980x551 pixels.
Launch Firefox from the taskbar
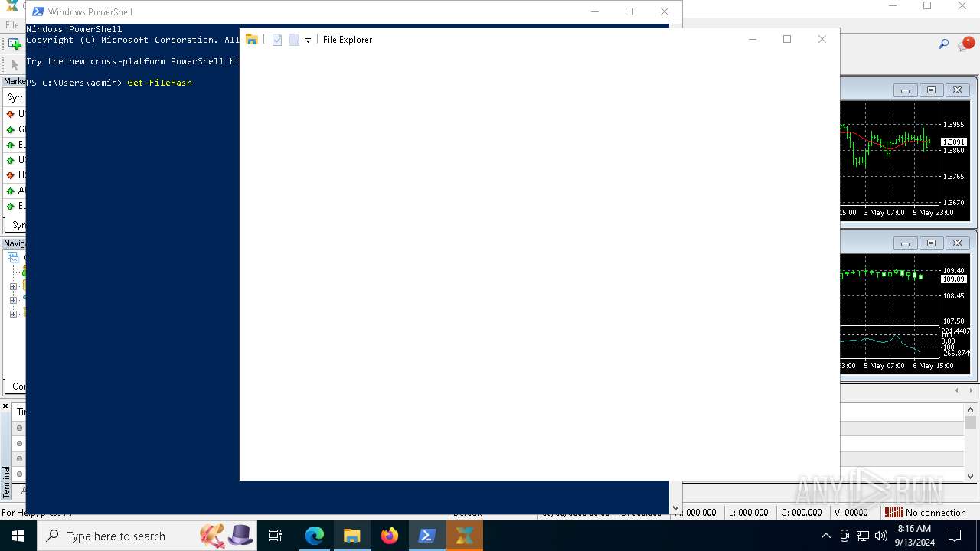click(390, 536)
